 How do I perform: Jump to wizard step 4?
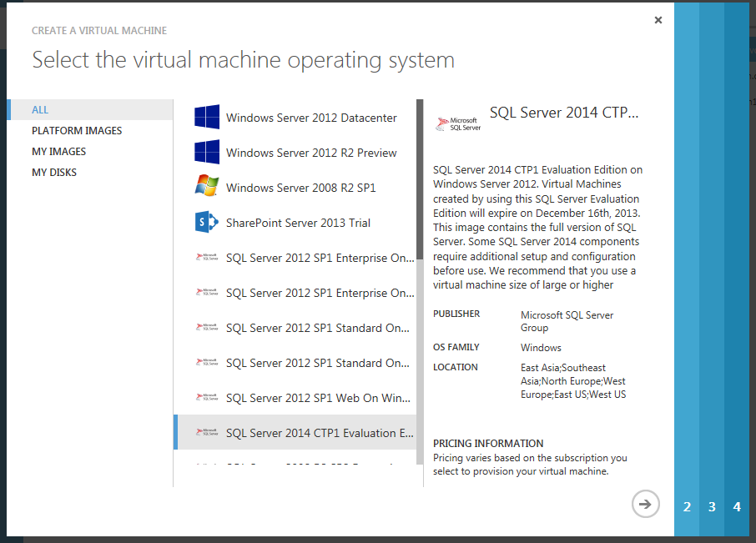(x=737, y=506)
